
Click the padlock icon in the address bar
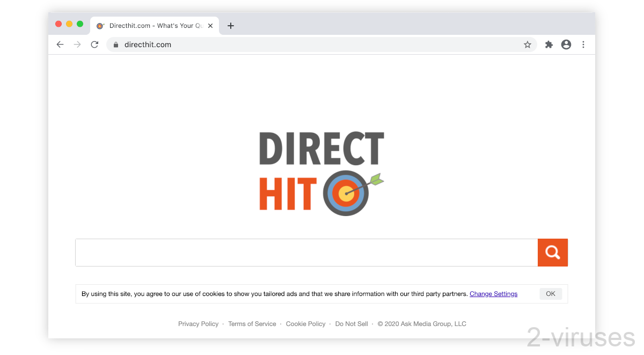click(115, 45)
